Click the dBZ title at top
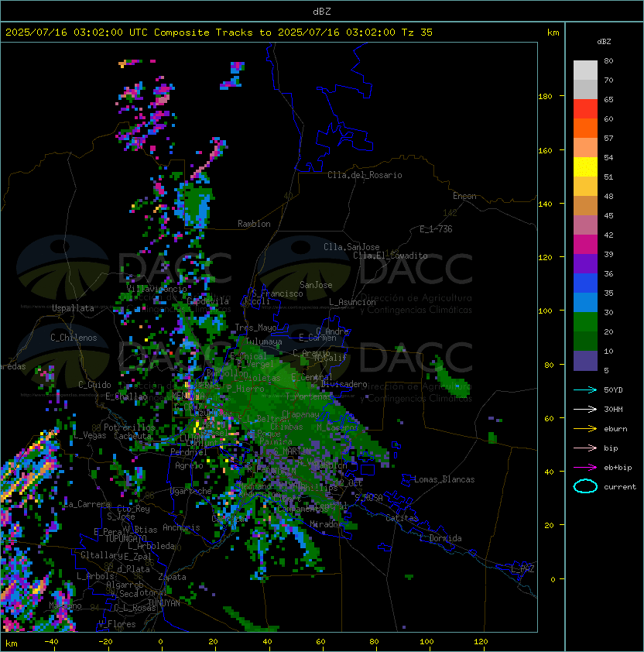Image resolution: width=644 pixels, height=652 pixels. coord(322,12)
